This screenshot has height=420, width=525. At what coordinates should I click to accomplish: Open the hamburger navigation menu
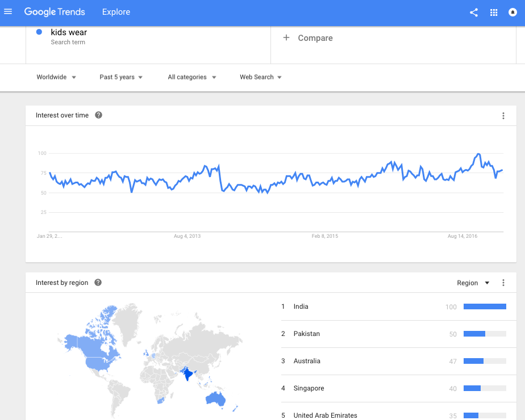pos(8,12)
